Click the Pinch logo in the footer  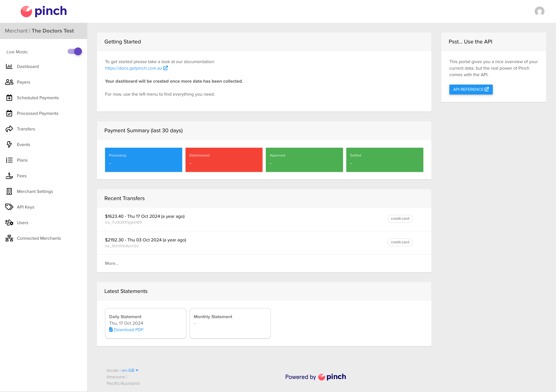pos(332,377)
